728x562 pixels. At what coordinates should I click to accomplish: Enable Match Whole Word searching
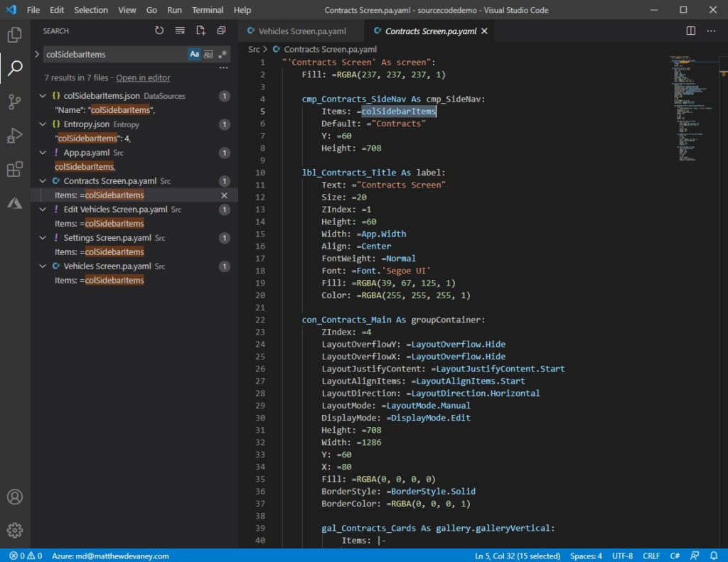tap(209, 54)
